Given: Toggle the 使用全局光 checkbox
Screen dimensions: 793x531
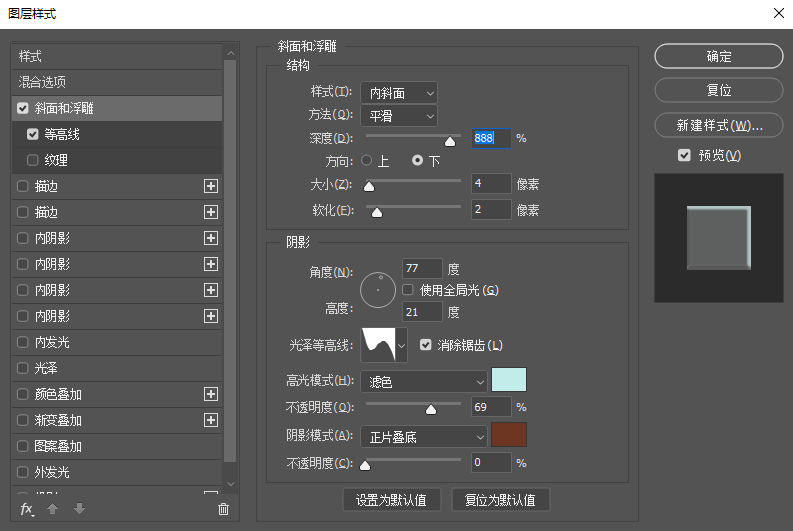Looking at the screenshot, I should pyautogui.click(x=408, y=290).
